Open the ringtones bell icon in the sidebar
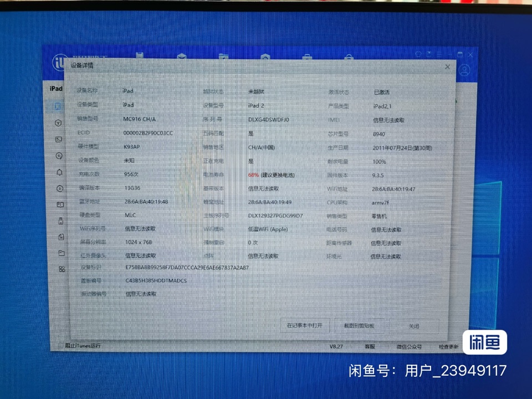Image resolution: width=532 pixels, height=399 pixels. 59,172
